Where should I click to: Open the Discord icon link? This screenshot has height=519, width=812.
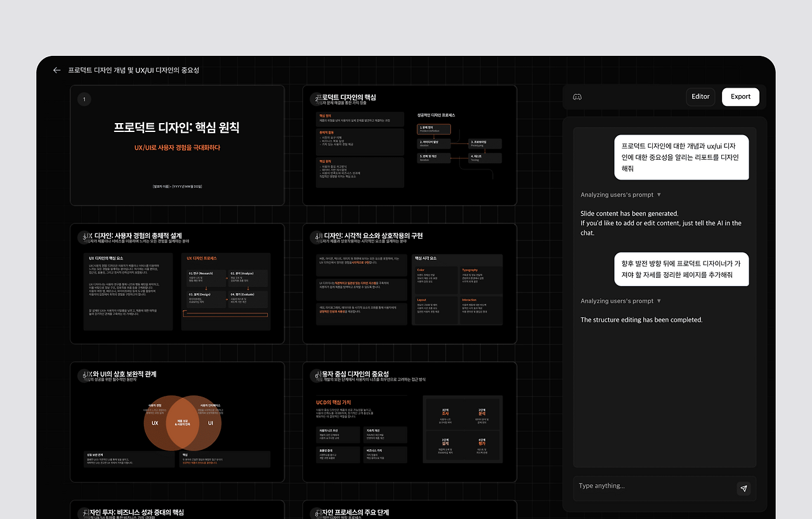(x=577, y=97)
